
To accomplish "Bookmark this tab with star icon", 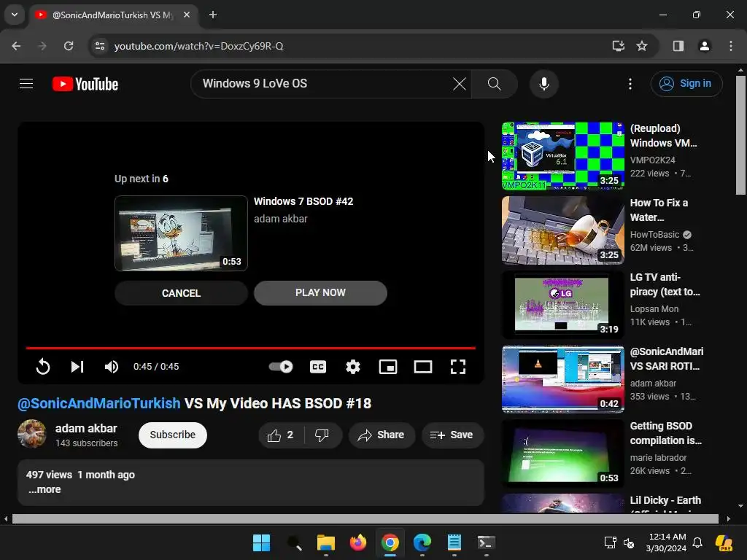I will (x=642, y=46).
